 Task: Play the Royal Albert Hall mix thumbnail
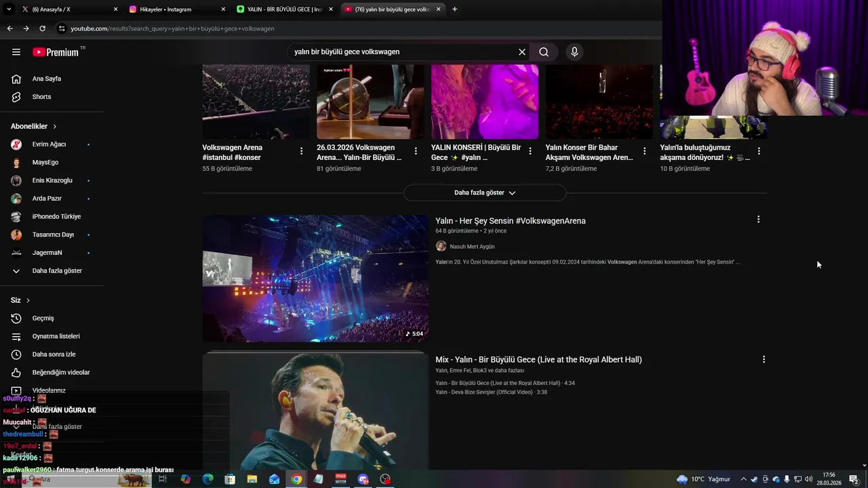315,411
